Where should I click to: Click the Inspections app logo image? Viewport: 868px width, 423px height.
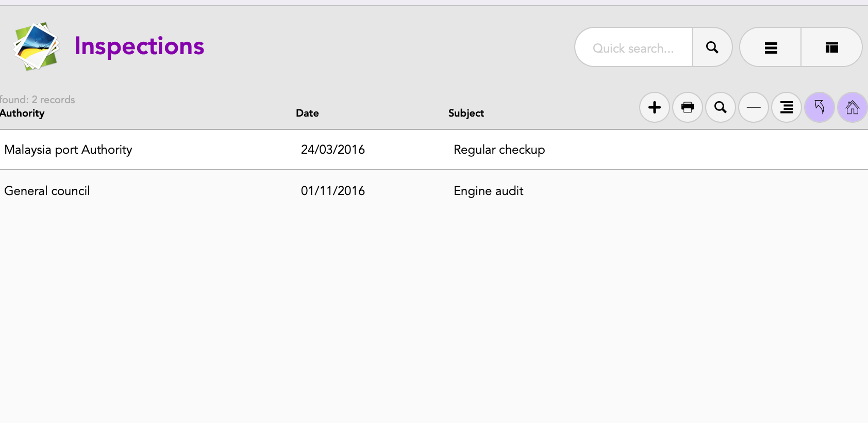[36, 46]
